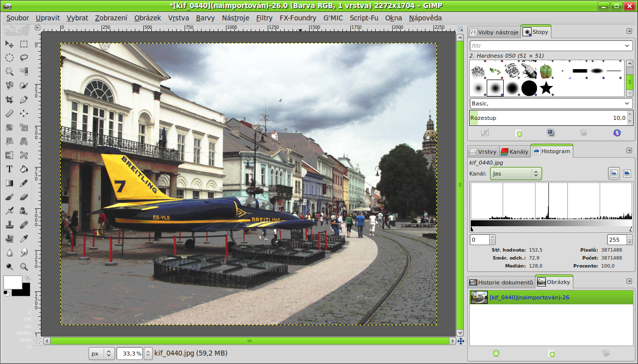The width and height of the screenshot is (638, 364).
Task: Open the Filtry menu
Action: pos(264,18)
